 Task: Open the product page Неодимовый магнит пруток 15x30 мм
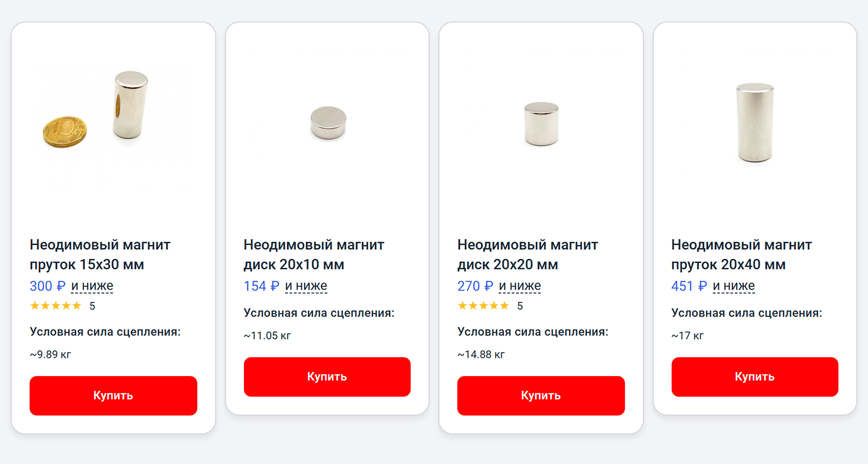99,254
